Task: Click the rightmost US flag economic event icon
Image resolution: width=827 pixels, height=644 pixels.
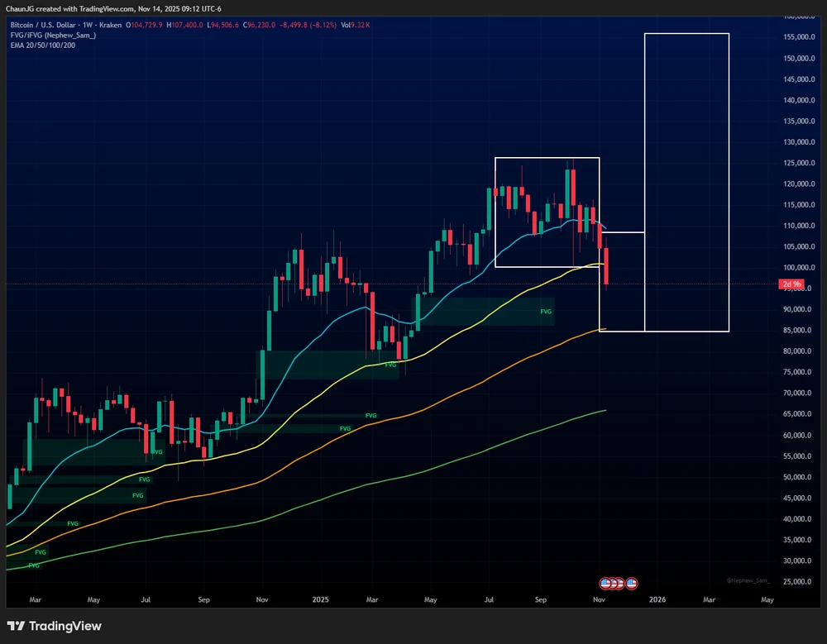Action: (632, 583)
